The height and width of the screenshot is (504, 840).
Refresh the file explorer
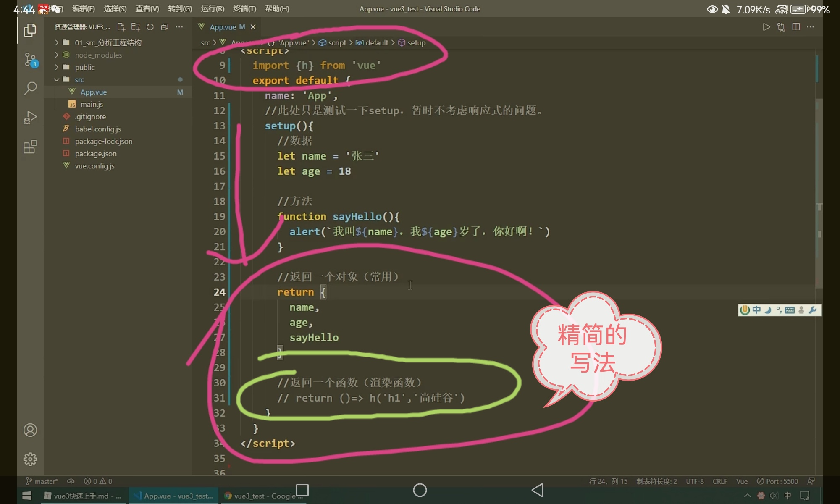click(150, 27)
